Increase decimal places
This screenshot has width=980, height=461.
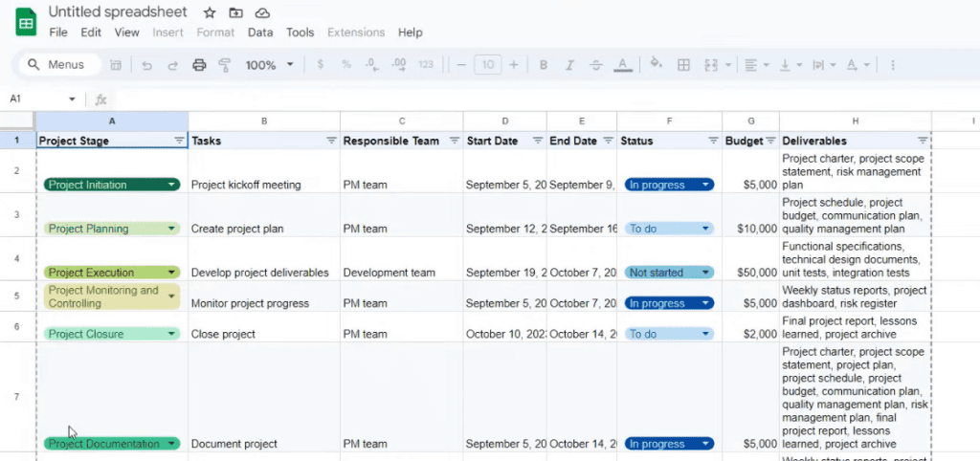398,64
